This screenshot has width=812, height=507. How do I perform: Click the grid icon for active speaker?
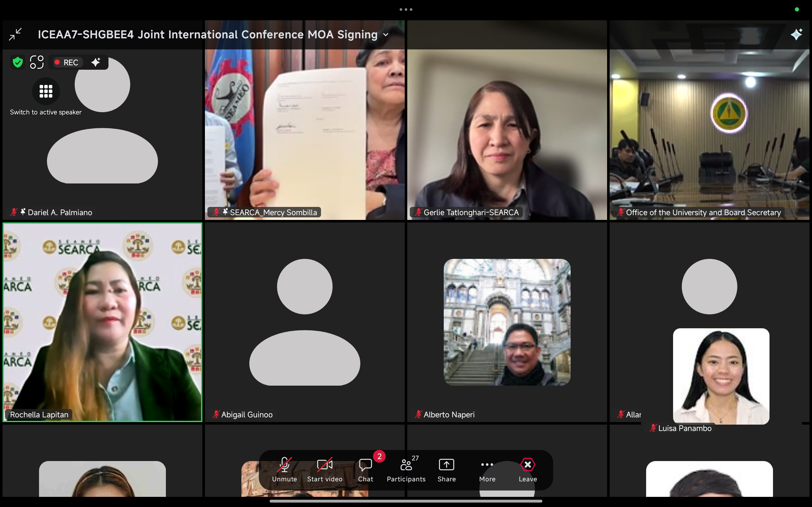click(x=46, y=91)
